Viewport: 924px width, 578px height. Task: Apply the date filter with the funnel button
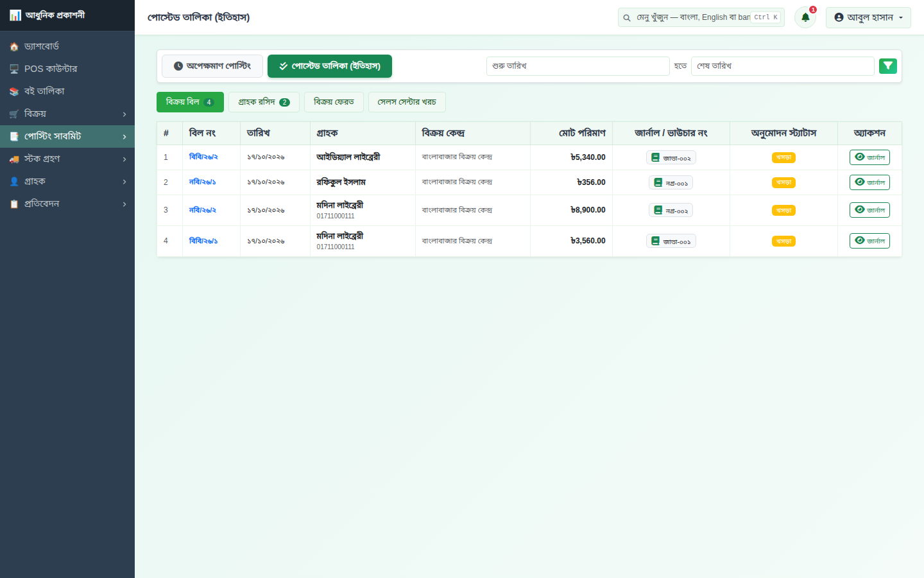[x=888, y=66]
